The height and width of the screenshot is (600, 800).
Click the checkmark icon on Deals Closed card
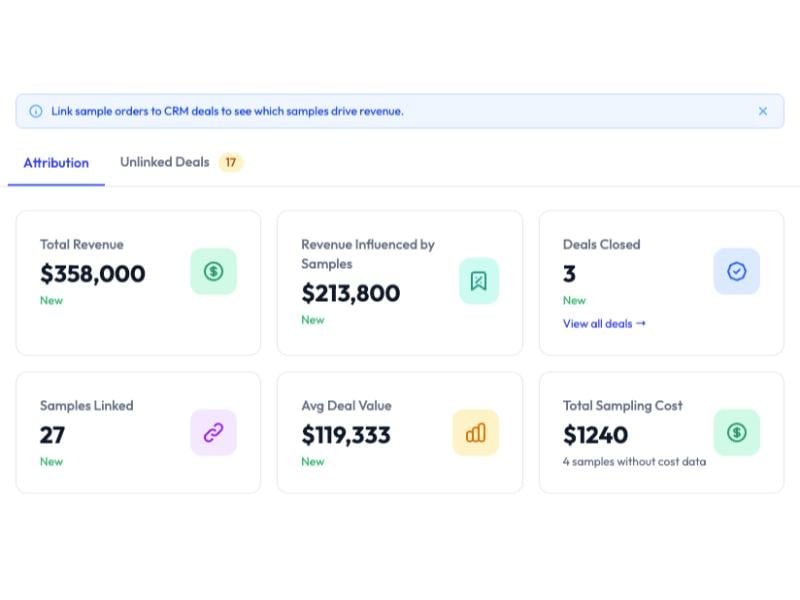pos(737,271)
